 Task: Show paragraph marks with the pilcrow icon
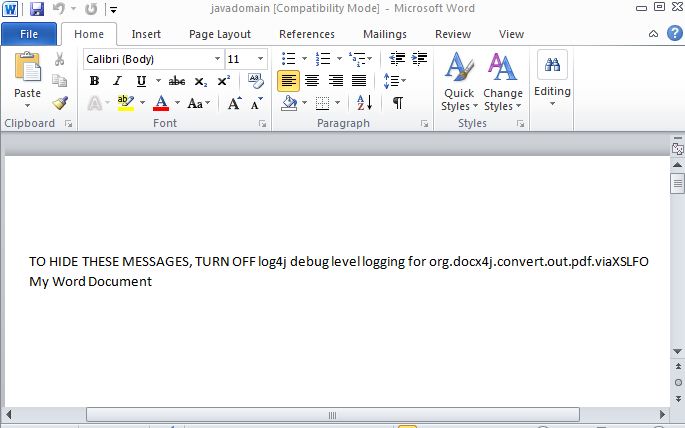[x=397, y=103]
